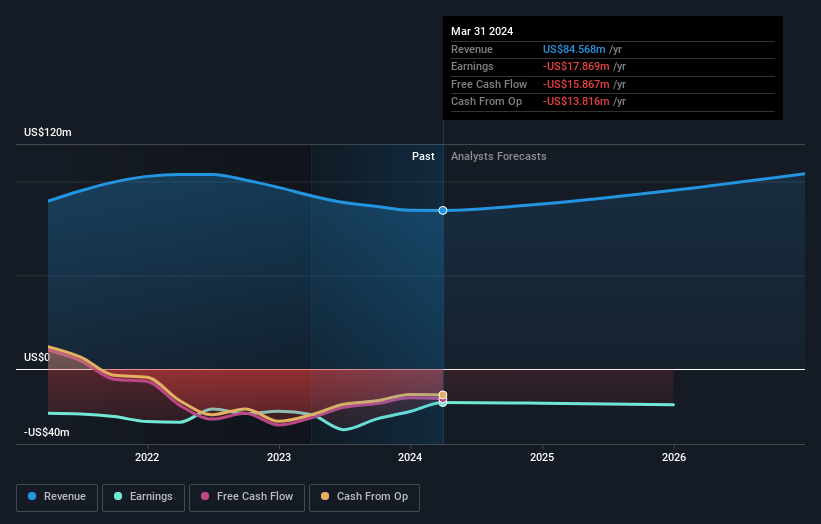Click the Revenue data point on the blue line

(443, 210)
